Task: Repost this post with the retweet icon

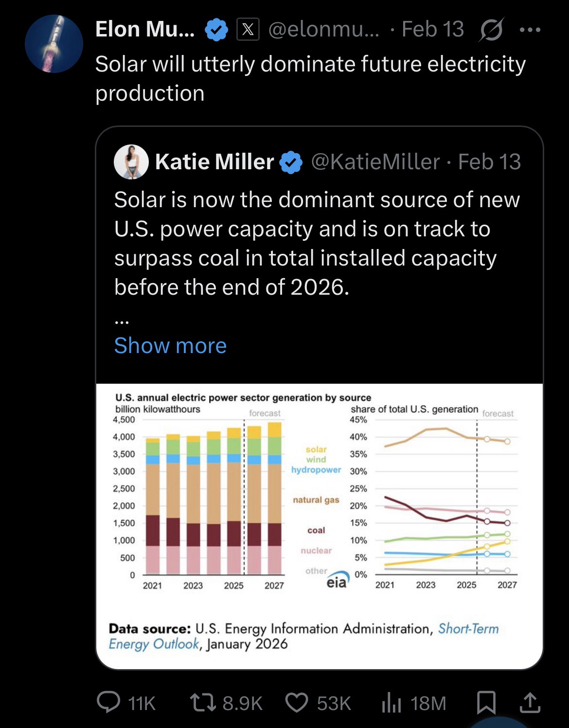Action: 202,703
